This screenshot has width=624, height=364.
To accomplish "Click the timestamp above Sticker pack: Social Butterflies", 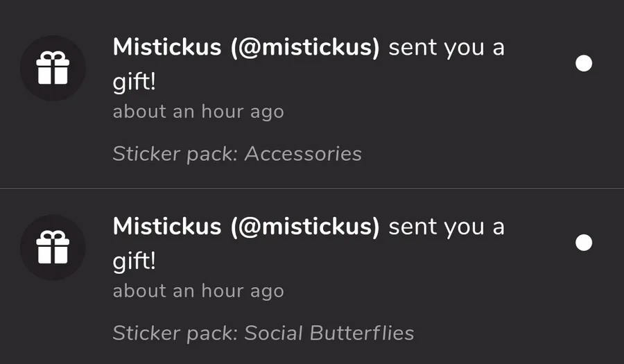I will point(198,291).
